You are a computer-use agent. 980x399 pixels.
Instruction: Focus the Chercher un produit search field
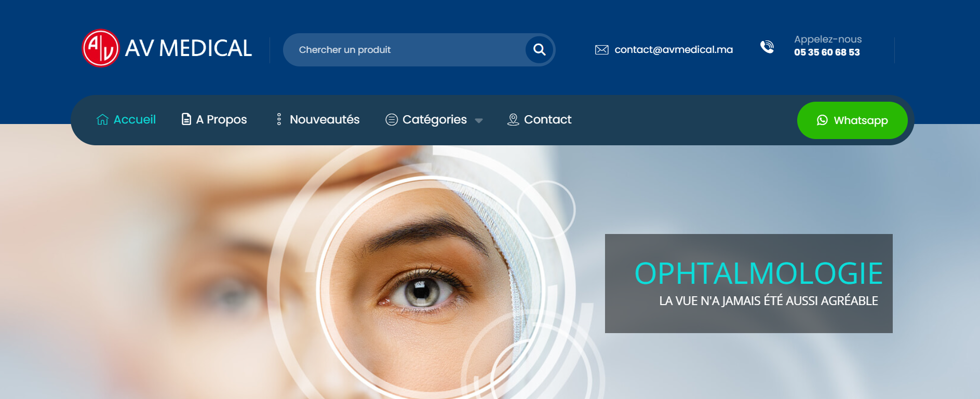click(404, 50)
